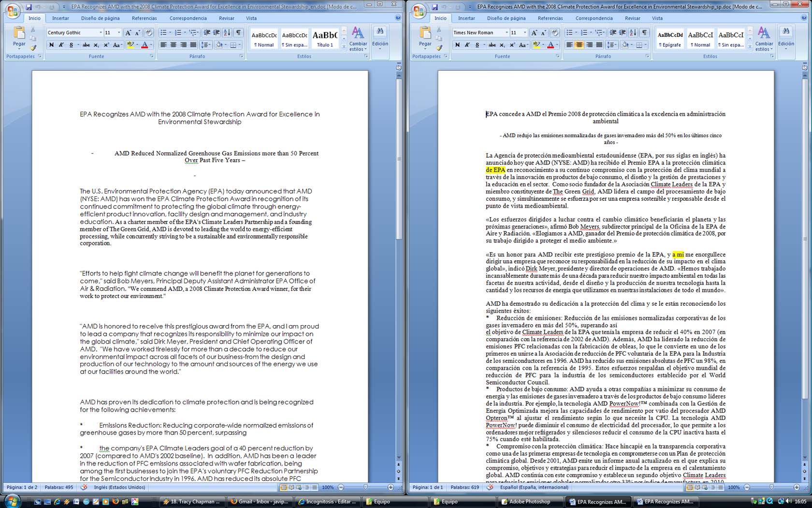Viewport: 812px width, 508px height.
Task: Open Century Gothic font name dropdown
Action: [101, 32]
